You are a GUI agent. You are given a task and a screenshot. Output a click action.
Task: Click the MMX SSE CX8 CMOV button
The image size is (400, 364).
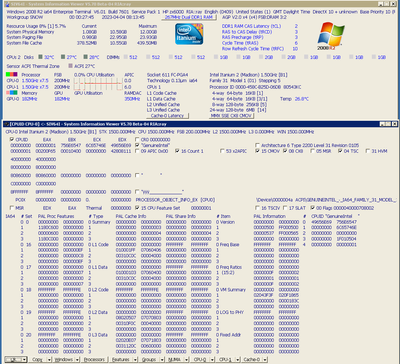(231, 116)
